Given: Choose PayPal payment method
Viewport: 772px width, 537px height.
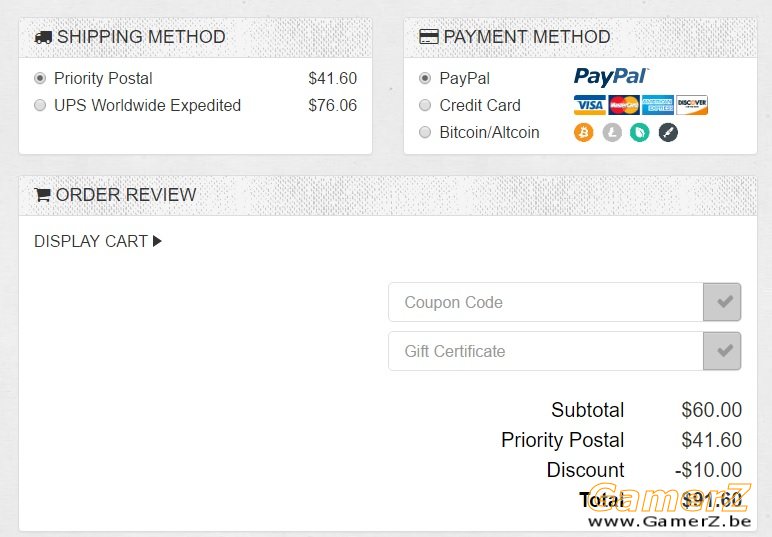Looking at the screenshot, I should (x=425, y=78).
